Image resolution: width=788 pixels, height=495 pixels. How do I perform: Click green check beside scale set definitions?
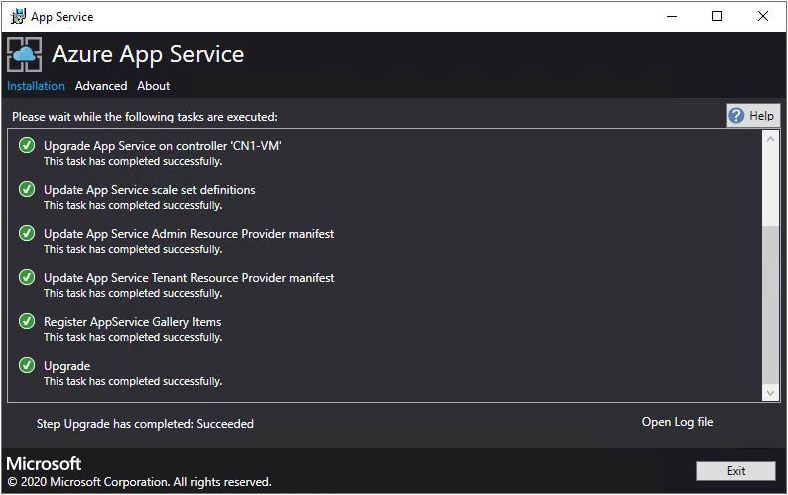(x=27, y=190)
